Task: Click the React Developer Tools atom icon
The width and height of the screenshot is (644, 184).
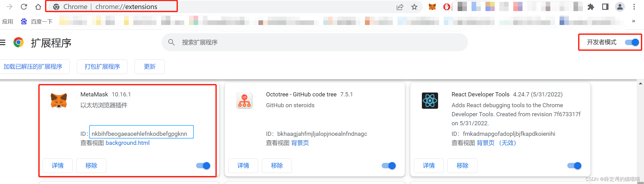Action: click(x=430, y=101)
